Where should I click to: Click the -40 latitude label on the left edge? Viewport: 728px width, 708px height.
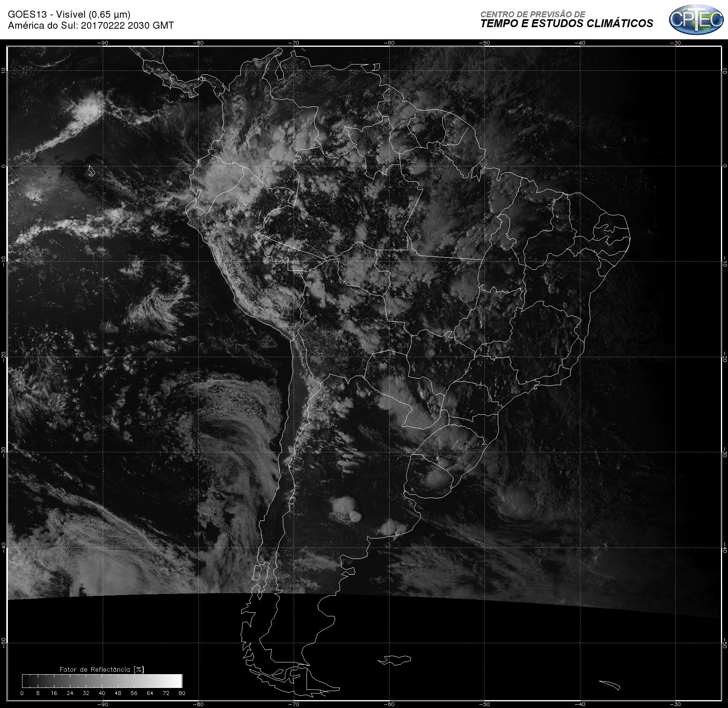click(4, 548)
